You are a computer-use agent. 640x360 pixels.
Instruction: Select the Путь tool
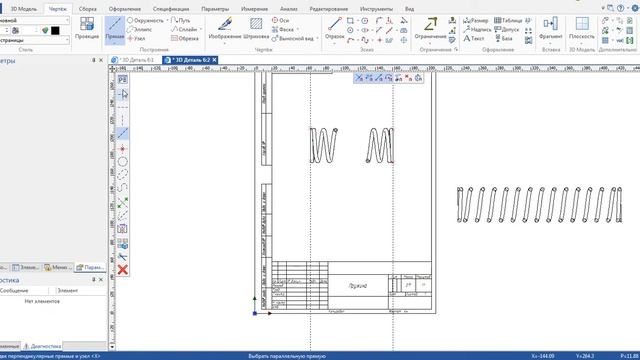(x=180, y=20)
